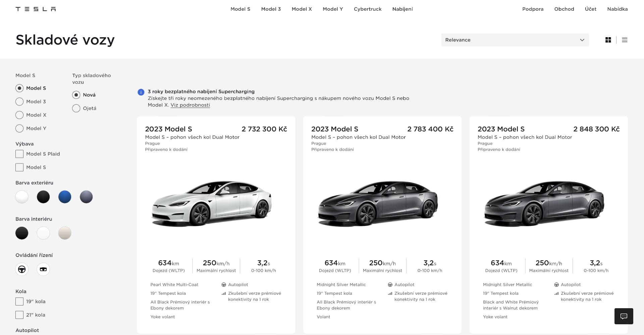
Task: Click the Tesla logo
Action: coord(36,9)
